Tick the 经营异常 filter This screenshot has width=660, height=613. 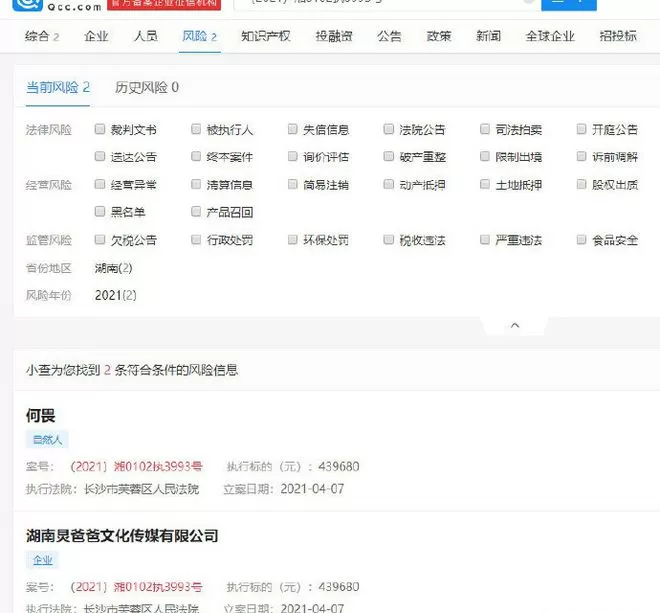coord(100,184)
